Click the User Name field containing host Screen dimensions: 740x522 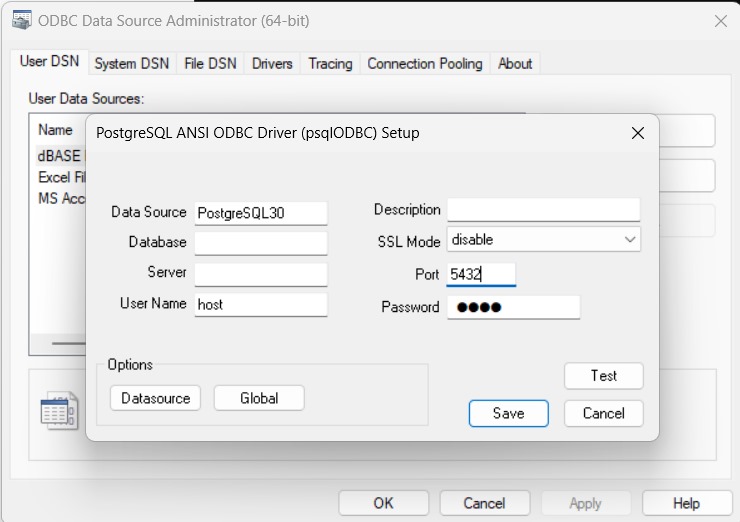pos(261,304)
